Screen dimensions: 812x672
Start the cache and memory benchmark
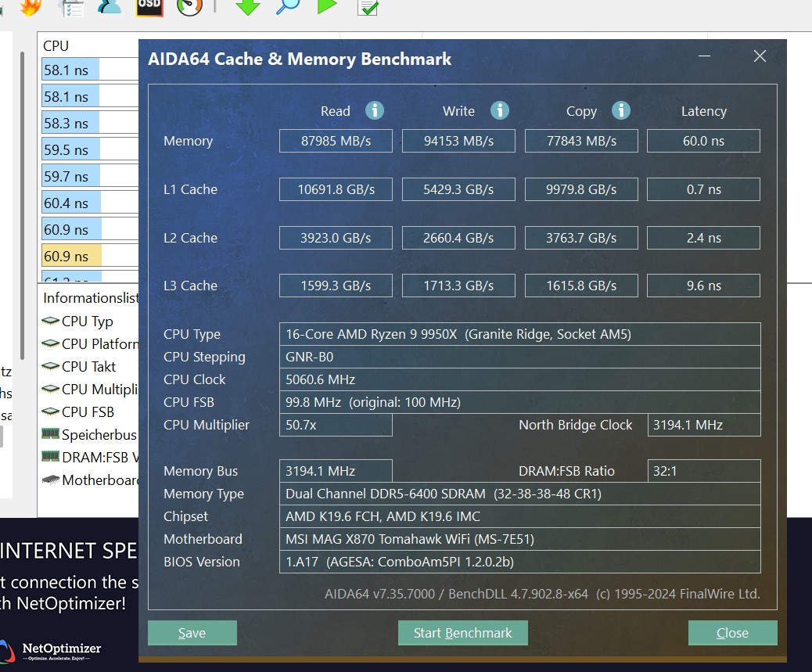click(x=463, y=633)
